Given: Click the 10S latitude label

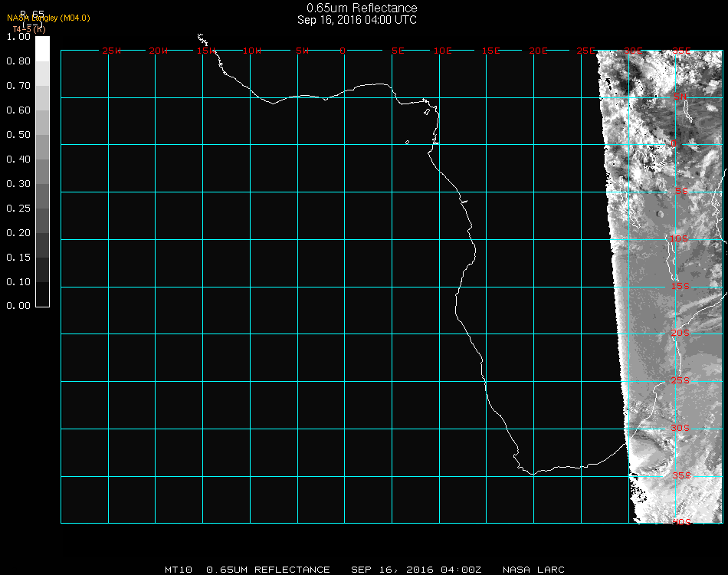Looking at the screenshot, I should coord(680,239).
